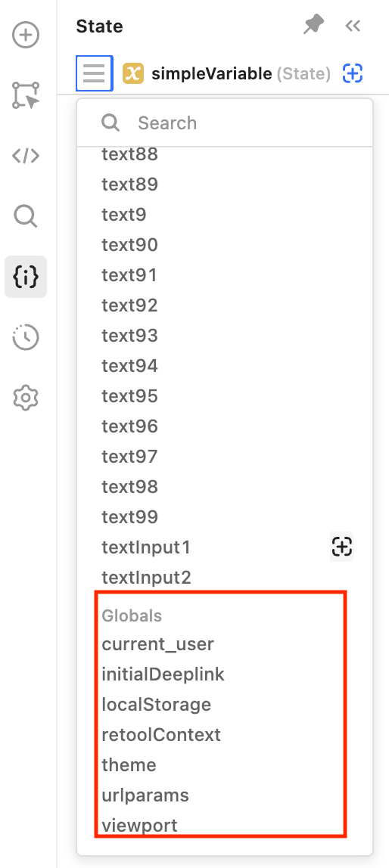
Task: Click the Search field in the dropdown
Action: pos(225,123)
